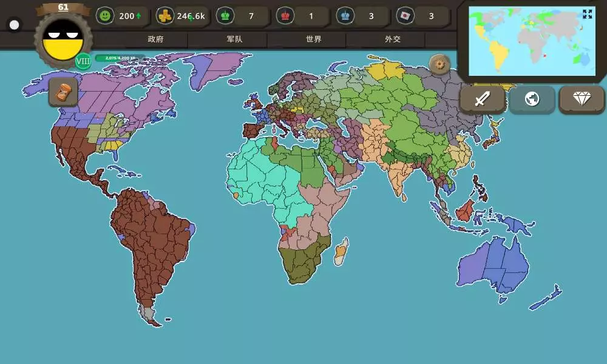
Task: Click the hourglass next turn button
Action: [x=63, y=92]
